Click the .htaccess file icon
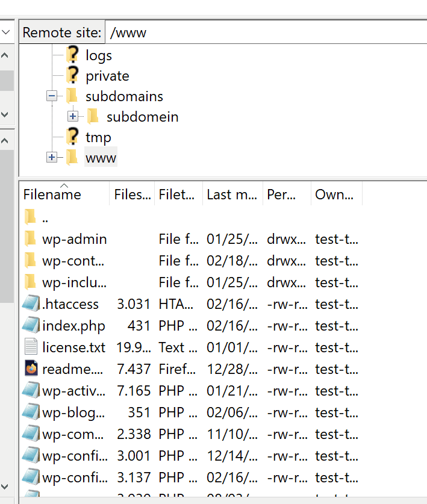427x504 pixels. tap(31, 303)
